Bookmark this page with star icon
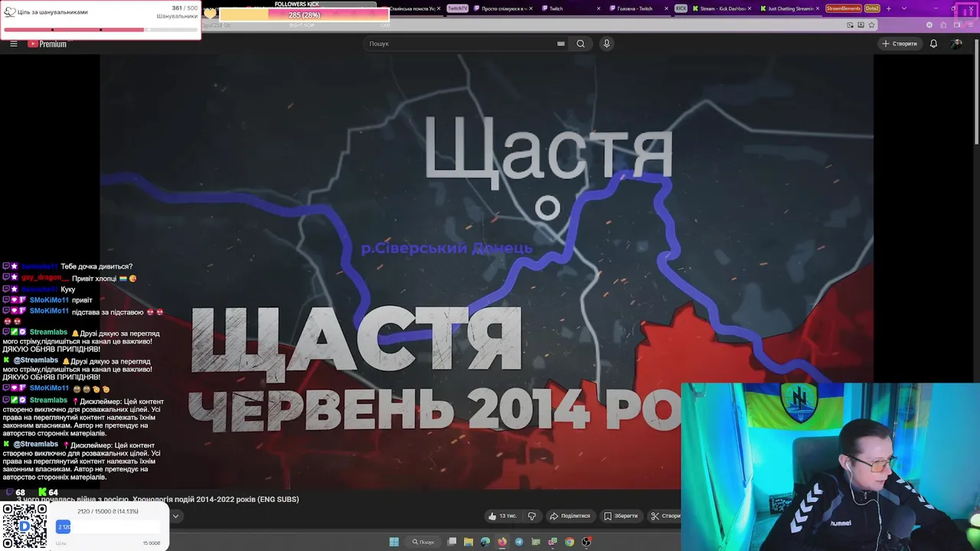Viewport: 980px width, 551px height. pos(871,24)
